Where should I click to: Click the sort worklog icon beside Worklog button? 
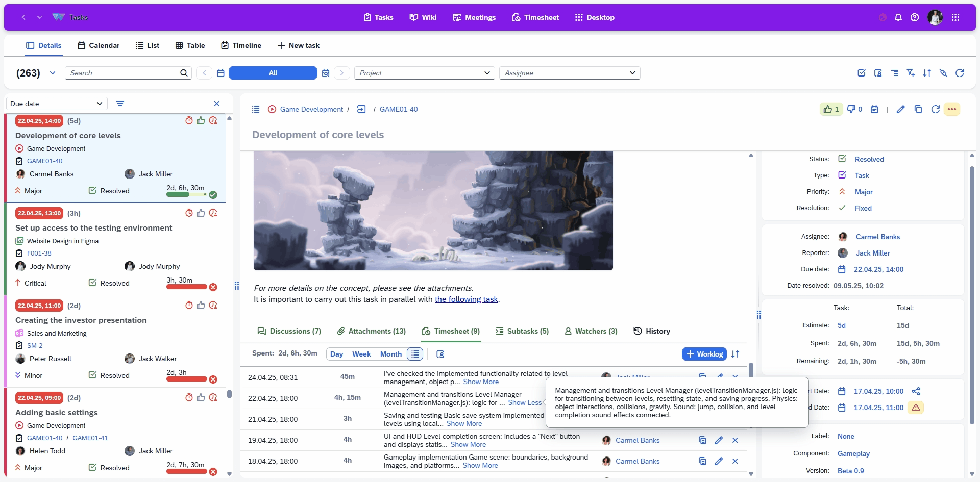(736, 354)
